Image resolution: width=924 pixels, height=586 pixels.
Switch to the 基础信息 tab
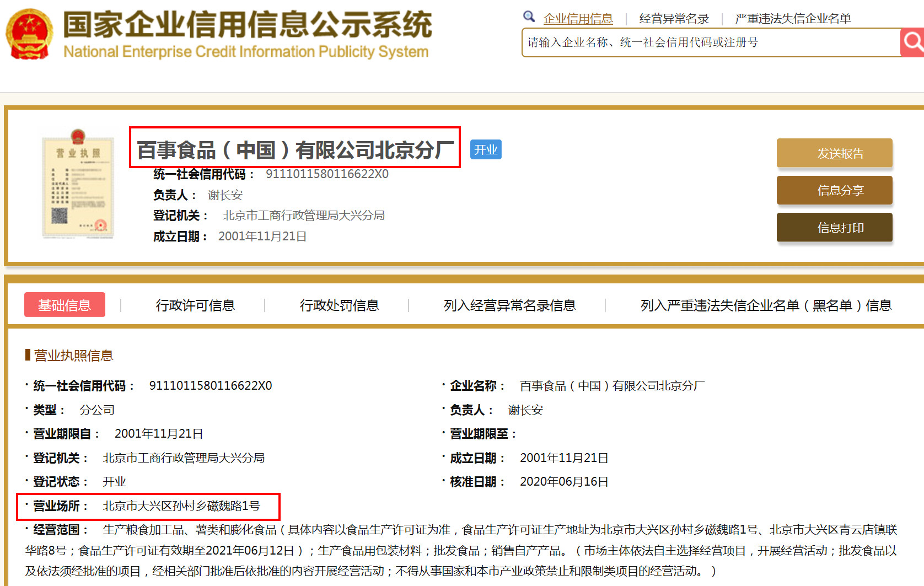tap(65, 305)
